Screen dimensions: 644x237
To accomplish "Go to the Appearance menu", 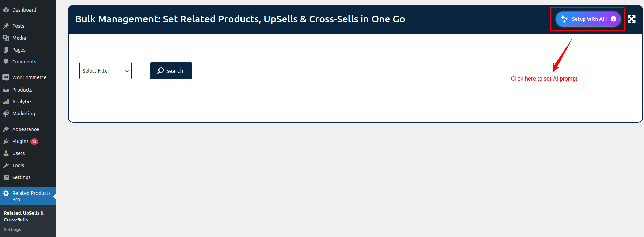I will 25,129.
